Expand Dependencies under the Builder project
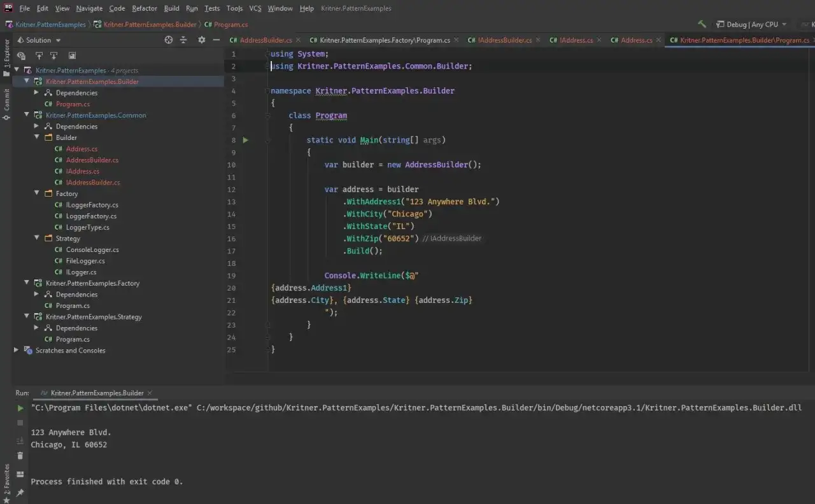Viewport: 815px width, 504px height. click(37, 93)
